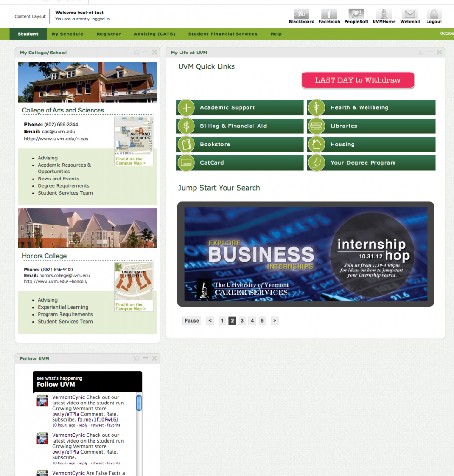Click the Follow UVM feed scrollbar
Screen dimensions: 454x476
pyautogui.click(x=139, y=403)
